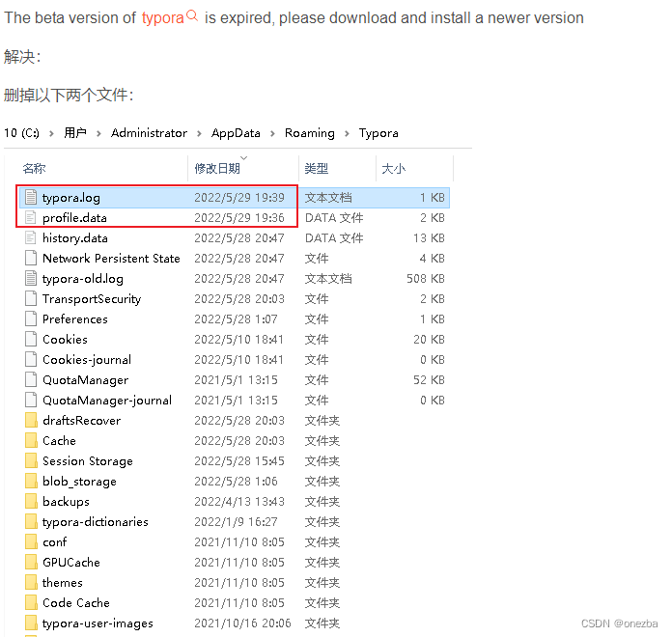Click the themes folder icon
Viewport: 672px width, 637px height.
coord(31,583)
